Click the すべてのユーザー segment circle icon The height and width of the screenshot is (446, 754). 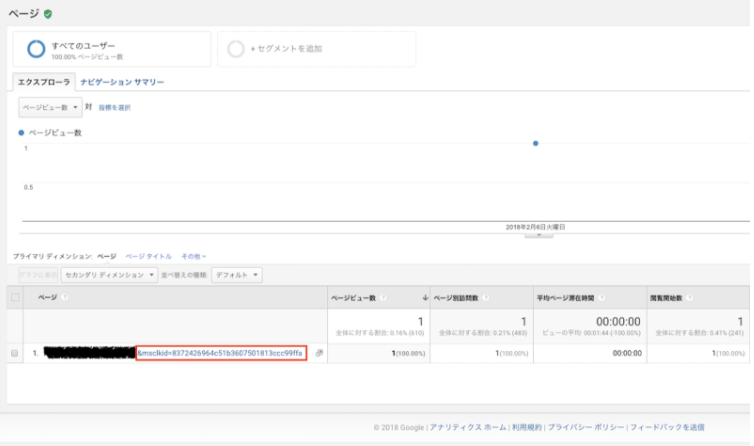pos(36,48)
